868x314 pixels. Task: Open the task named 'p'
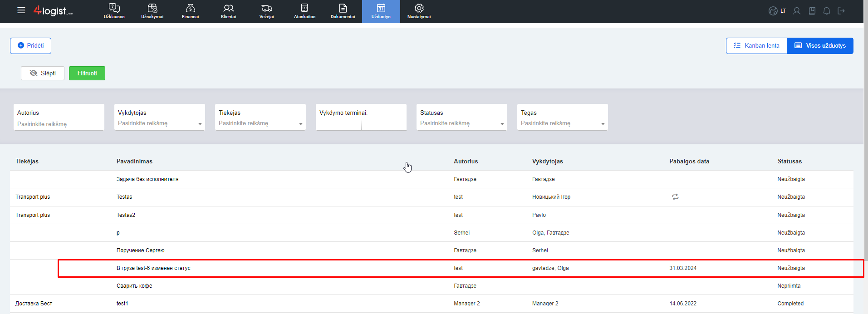tap(118, 233)
